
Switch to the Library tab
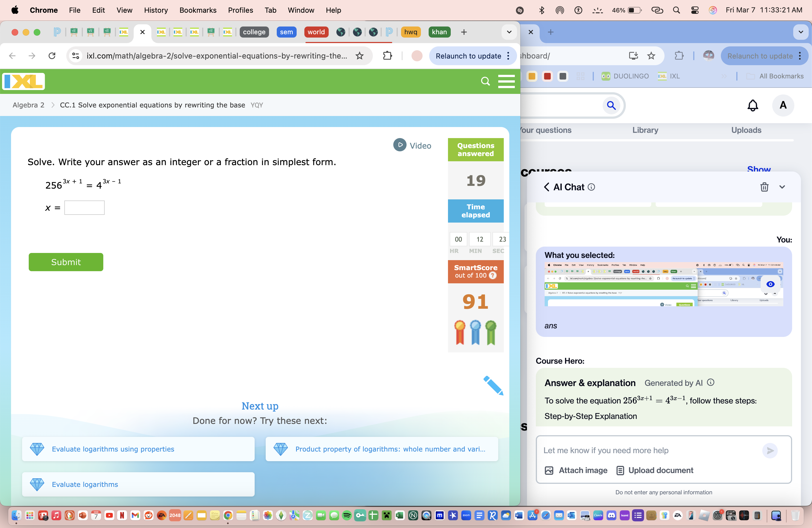pyautogui.click(x=645, y=130)
